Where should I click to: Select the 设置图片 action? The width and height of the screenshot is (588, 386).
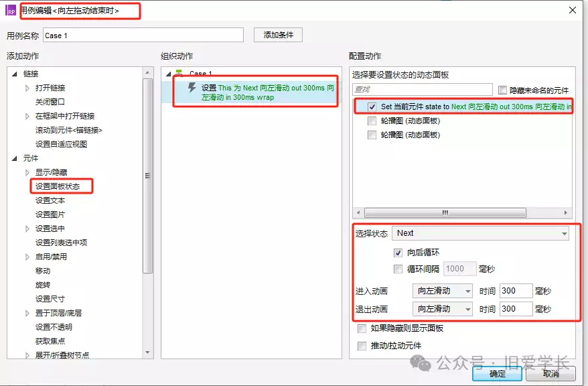(50, 214)
